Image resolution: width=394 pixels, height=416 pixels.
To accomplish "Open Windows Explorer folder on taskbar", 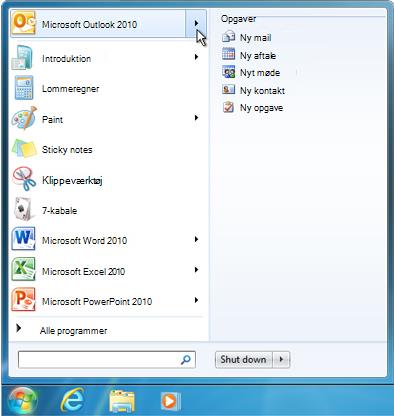I will (122, 401).
